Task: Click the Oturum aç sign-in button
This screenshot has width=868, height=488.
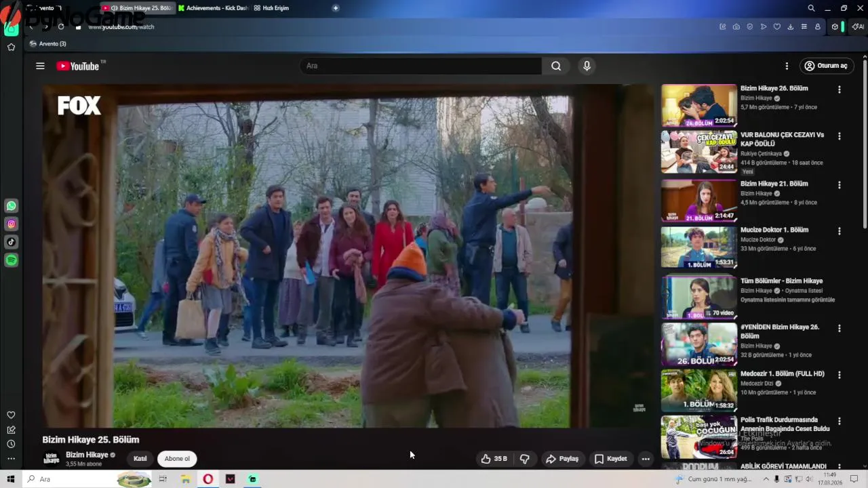Action: coord(826,66)
